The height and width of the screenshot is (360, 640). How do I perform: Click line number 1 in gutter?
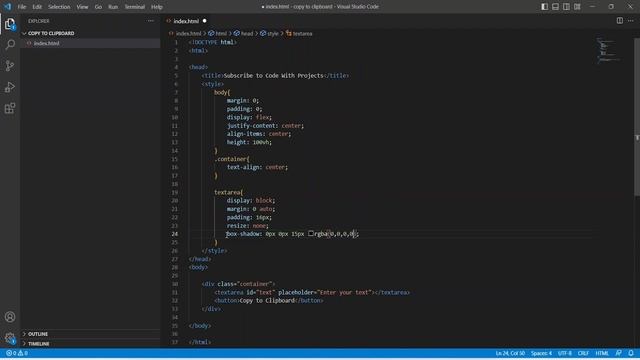tap(176, 42)
